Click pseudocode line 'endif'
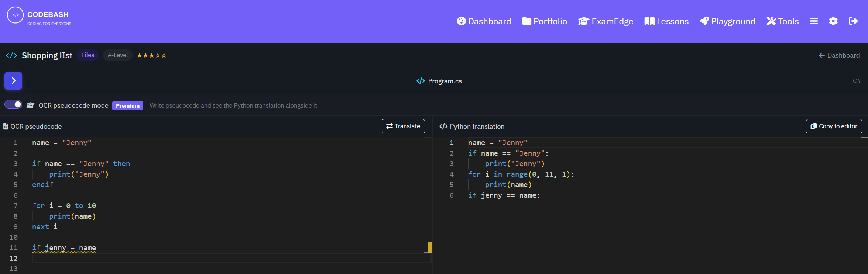The image size is (868, 274). 43,184
